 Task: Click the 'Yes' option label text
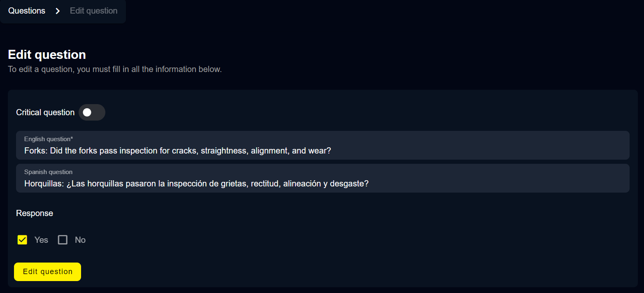coord(41,240)
